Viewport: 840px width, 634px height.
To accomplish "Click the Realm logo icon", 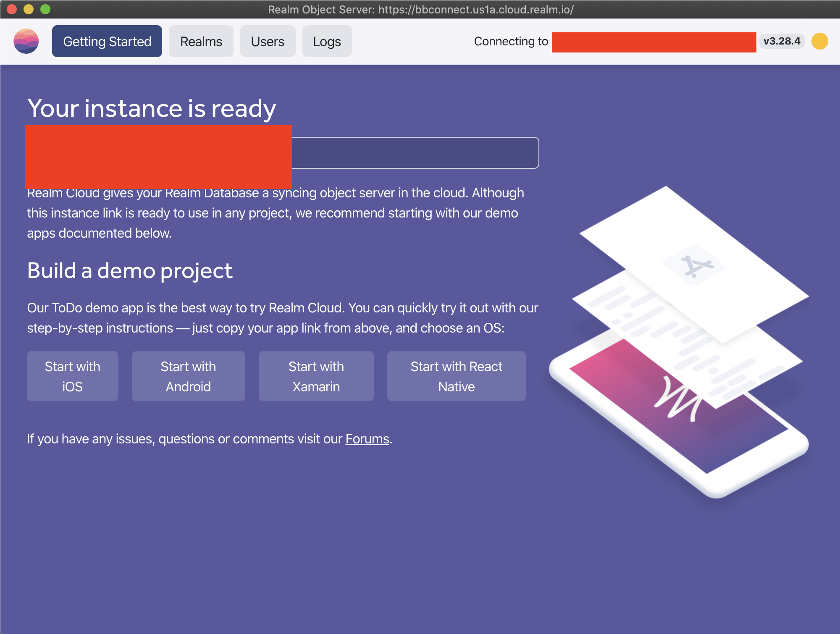I will 26,41.
